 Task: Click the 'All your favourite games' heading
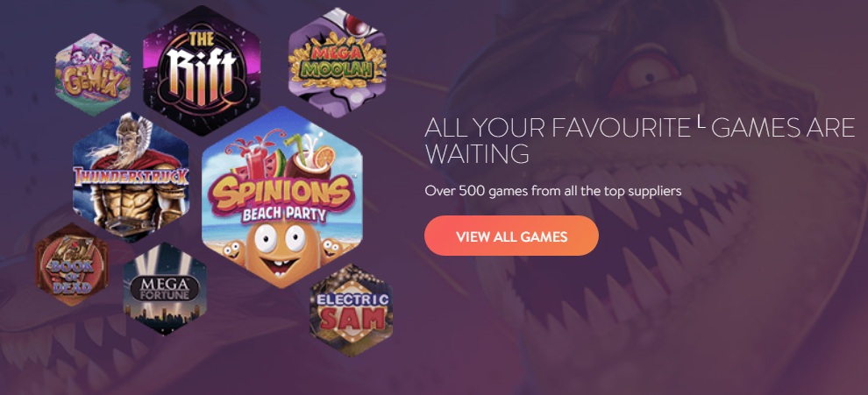click(x=640, y=140)
